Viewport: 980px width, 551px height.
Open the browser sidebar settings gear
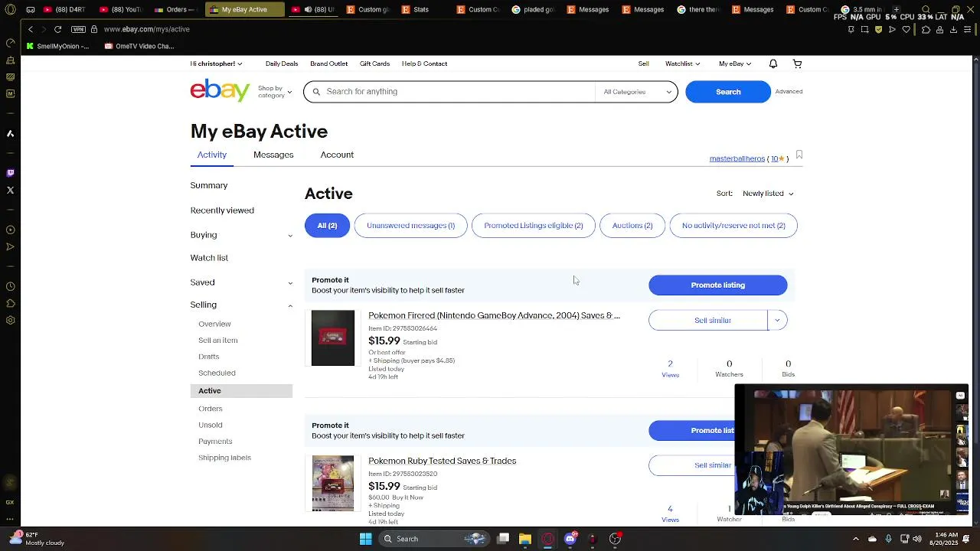(x=10, y=320)
